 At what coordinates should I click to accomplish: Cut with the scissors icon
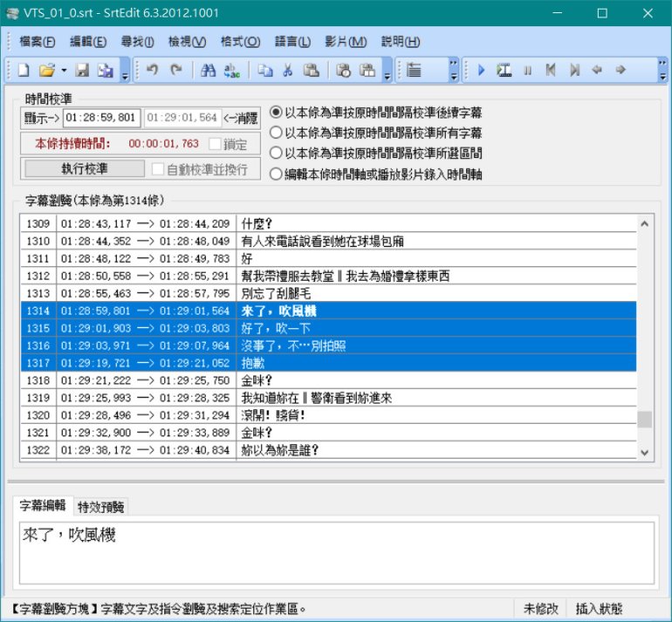pos(288,70)
